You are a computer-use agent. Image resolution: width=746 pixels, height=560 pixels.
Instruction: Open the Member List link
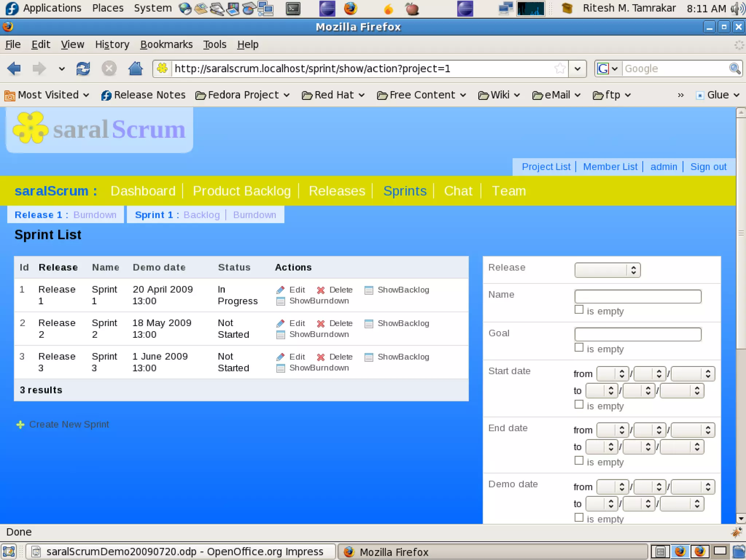tap(610, 167)
